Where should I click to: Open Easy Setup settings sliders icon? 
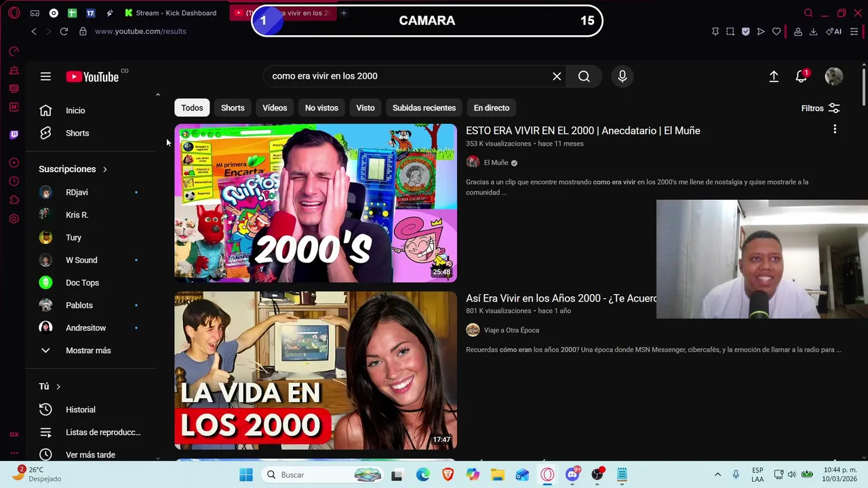click(854, 31)
